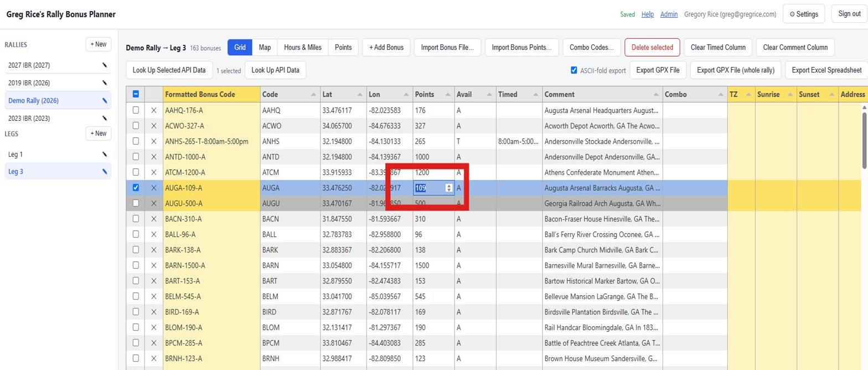868x370 pixels.
Task: Click the rename pencil next to Leg 1
Action: pos(105,154)
